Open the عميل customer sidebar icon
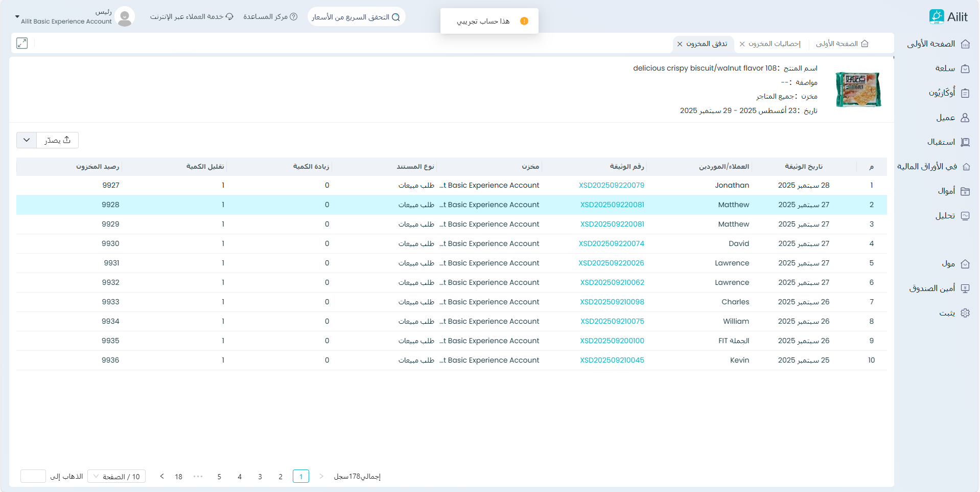 pyautogui.click(x=965, y=118)
